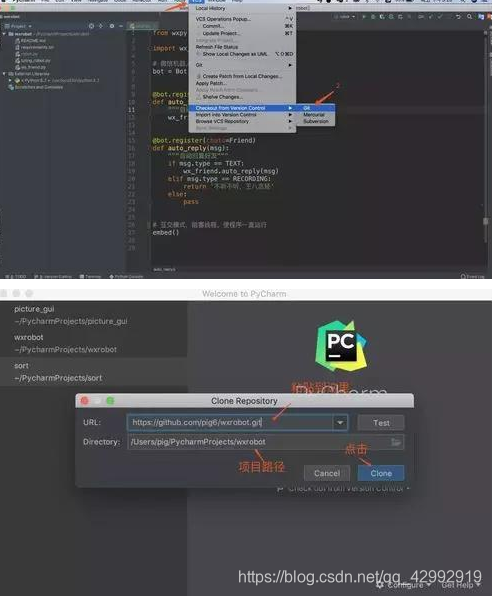Choose Commit... from the VCS menu
The width and height of the screenshot is (492, 596).
point(242,26)
